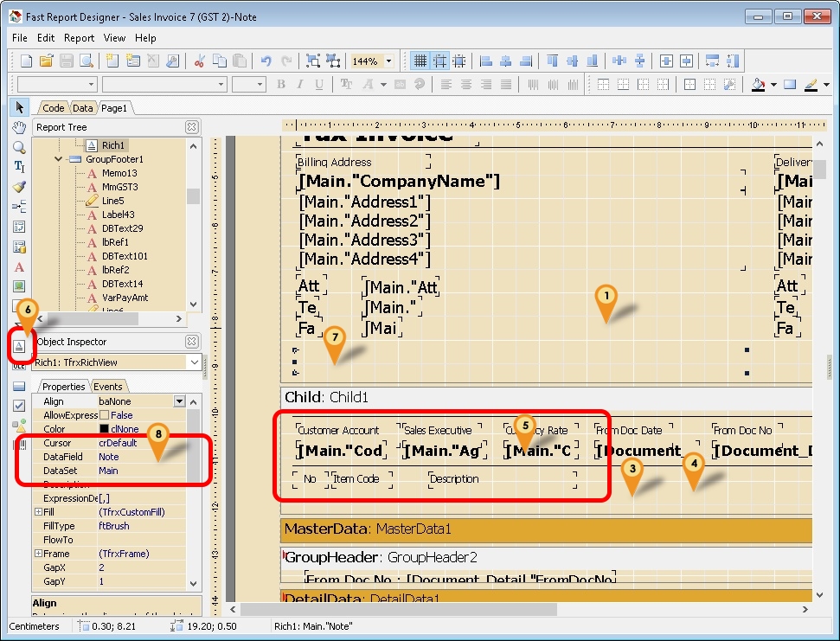Image resolution: width=840 pixels, height=641 pixels.
Task: Enable align to grid
Action: point(441,61)
